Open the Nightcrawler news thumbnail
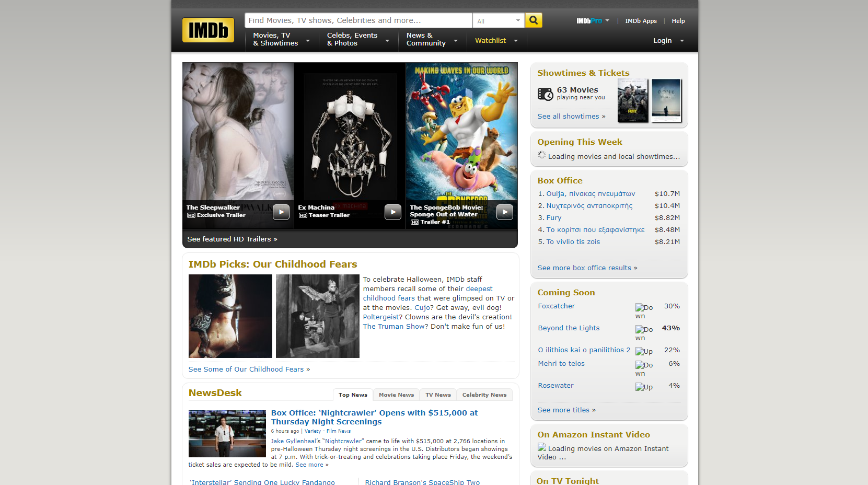Viewport: 868px width, 485px height. pos(227,434)
